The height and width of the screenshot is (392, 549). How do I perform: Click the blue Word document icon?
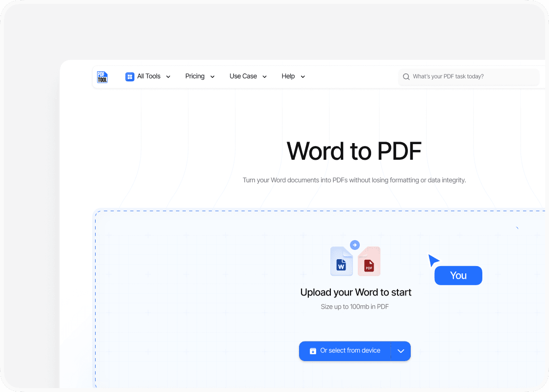[x=342, y=262]
